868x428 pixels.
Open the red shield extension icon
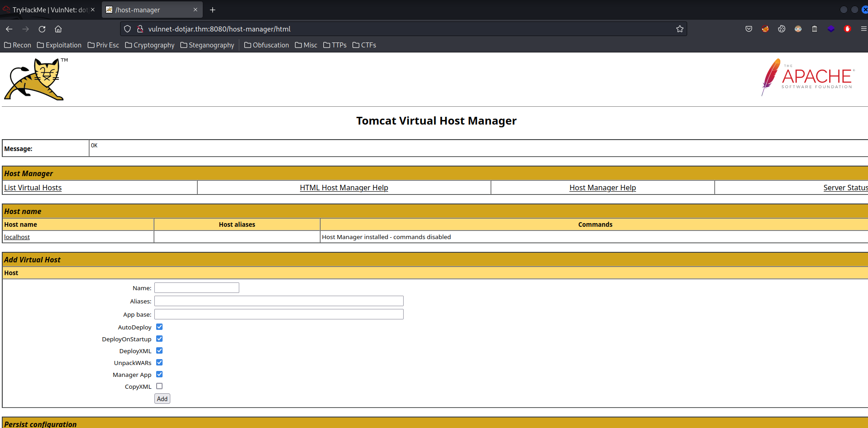847,29
